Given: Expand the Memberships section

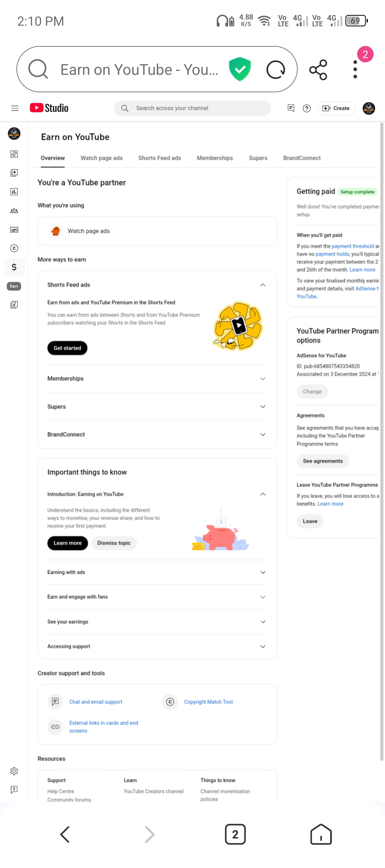Looking at the screenshot, I should [157, 378].
